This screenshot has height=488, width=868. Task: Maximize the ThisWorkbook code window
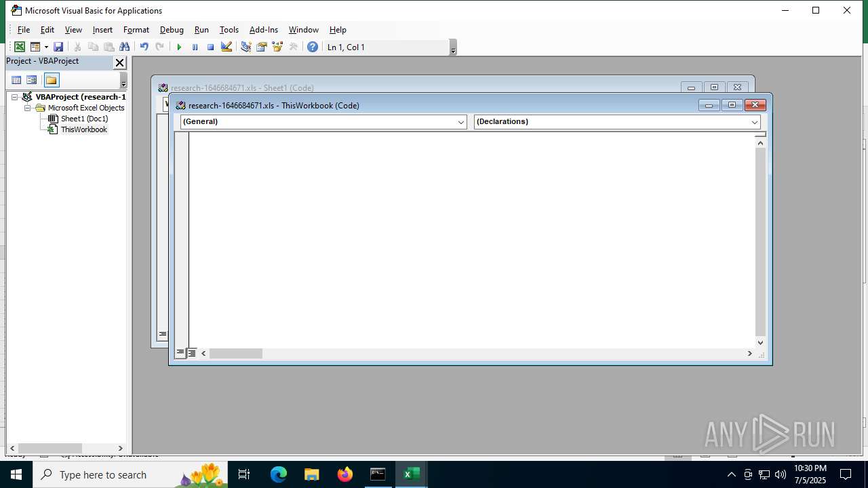point(732,105)
